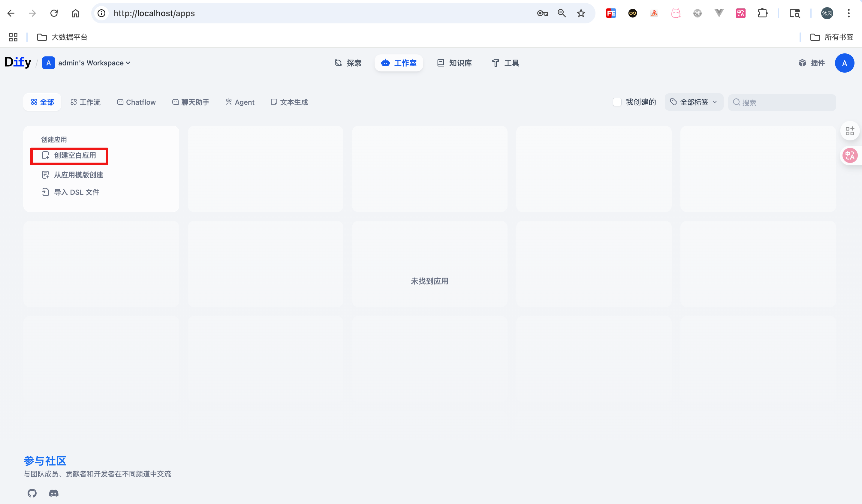The image size is (862, 504).
Task: Select the Chatflow filter tab
Action: pyautogui.click(x=136, y=102)
